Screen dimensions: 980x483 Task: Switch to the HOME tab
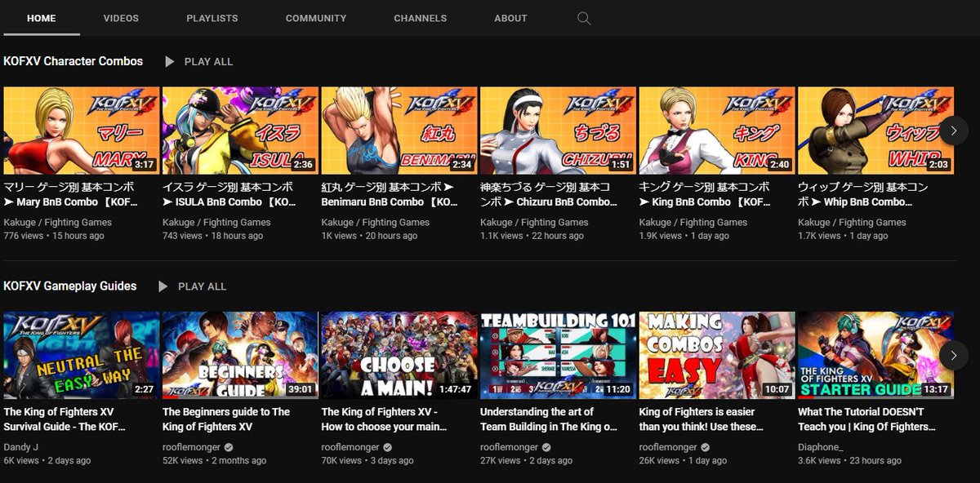pyautogui.click(x=42, y=18)
